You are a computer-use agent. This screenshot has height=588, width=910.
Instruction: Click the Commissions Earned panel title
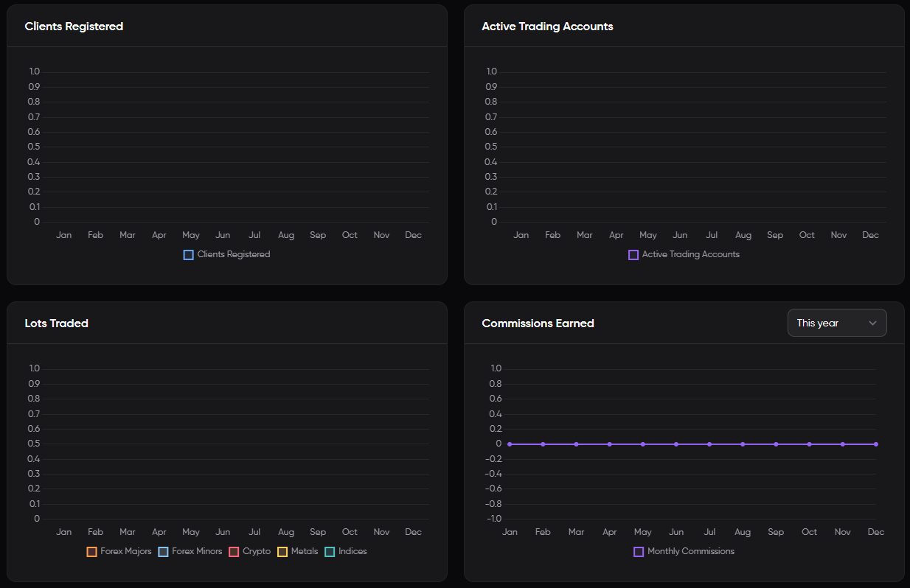click(x=538, y=323)
